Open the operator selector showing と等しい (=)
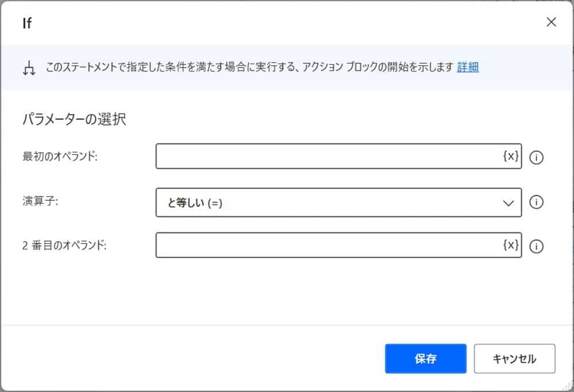 pyautogui.click(x=339, y=202)
